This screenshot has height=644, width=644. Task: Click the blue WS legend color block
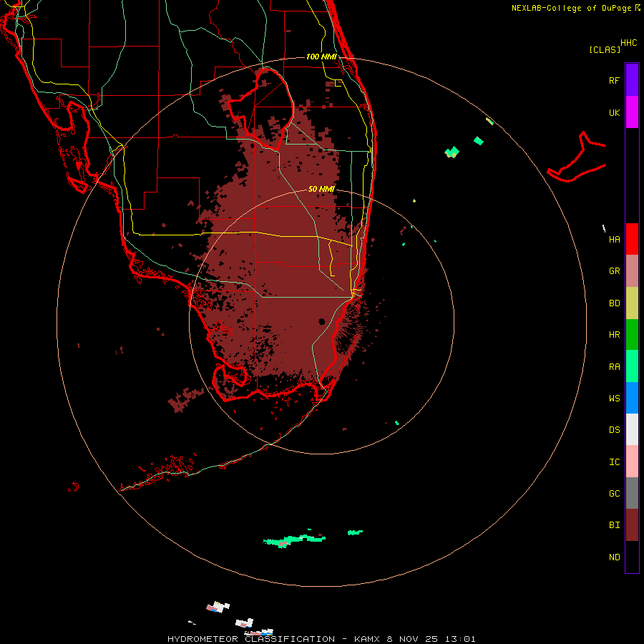point(632,398)
